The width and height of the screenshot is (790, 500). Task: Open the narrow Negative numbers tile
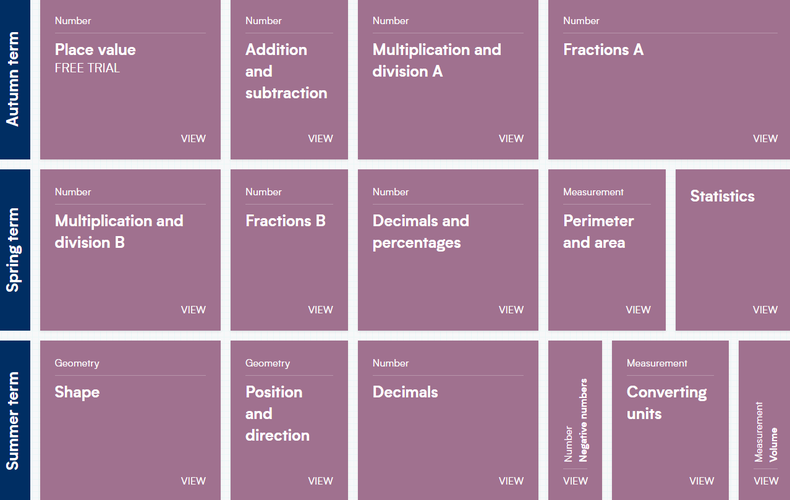click(575, 420)
